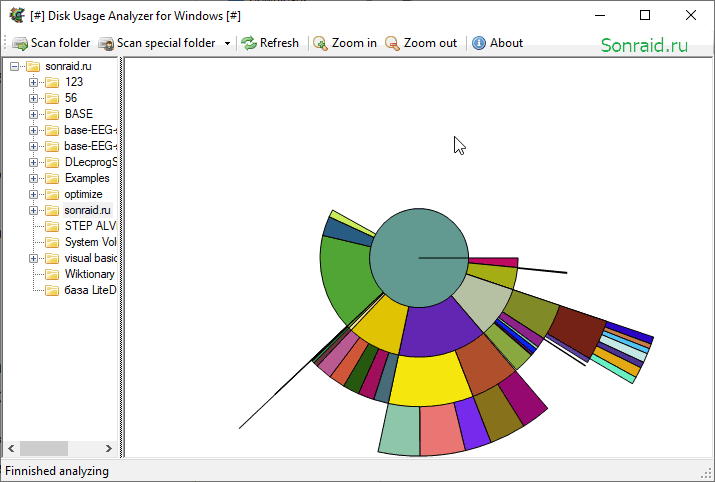Click the Scan special folder label
This screenshot has height=482, width=715.
166,43
